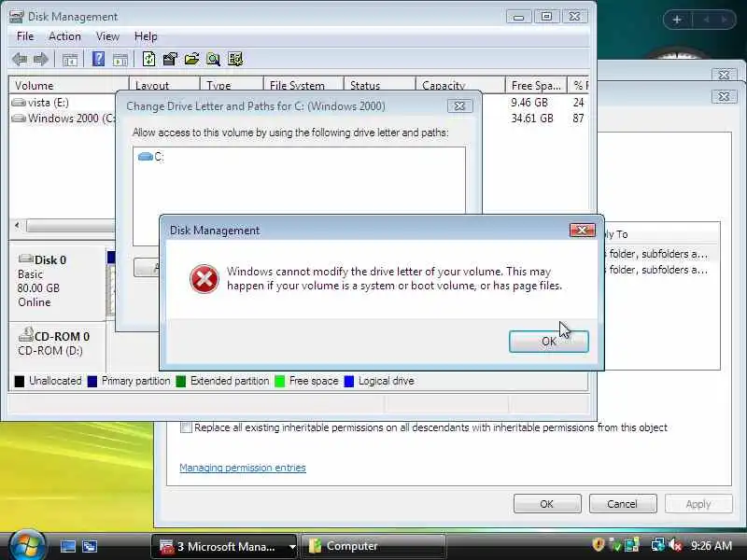Click the Back arrow in Disk Management toolbar
The width and height of the screenshot is (747, 560).
20,59
